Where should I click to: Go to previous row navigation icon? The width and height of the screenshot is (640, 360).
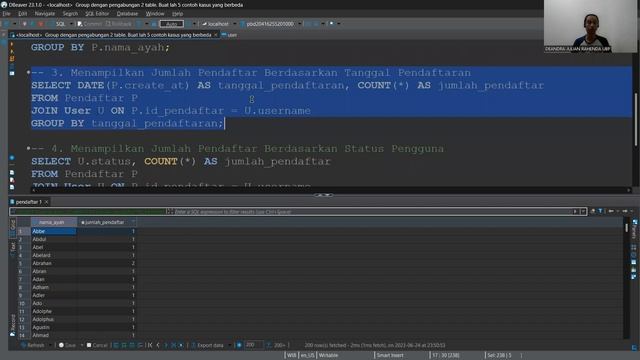pos(158,345)
